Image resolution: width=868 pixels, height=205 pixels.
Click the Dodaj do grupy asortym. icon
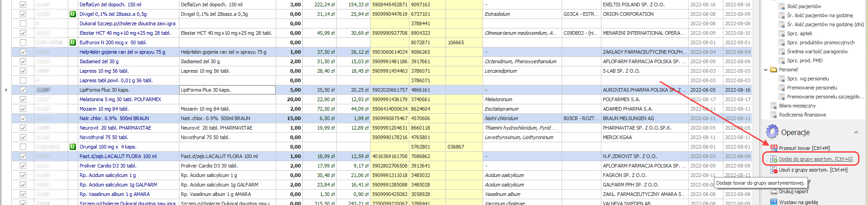point(774,159)
